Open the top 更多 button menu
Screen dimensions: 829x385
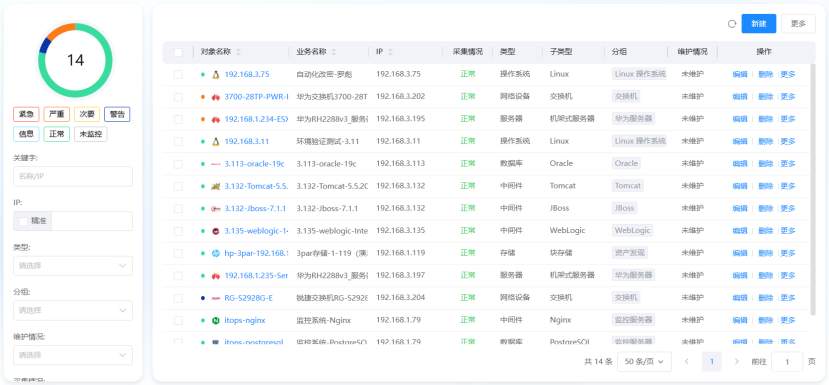pos(798,24)
